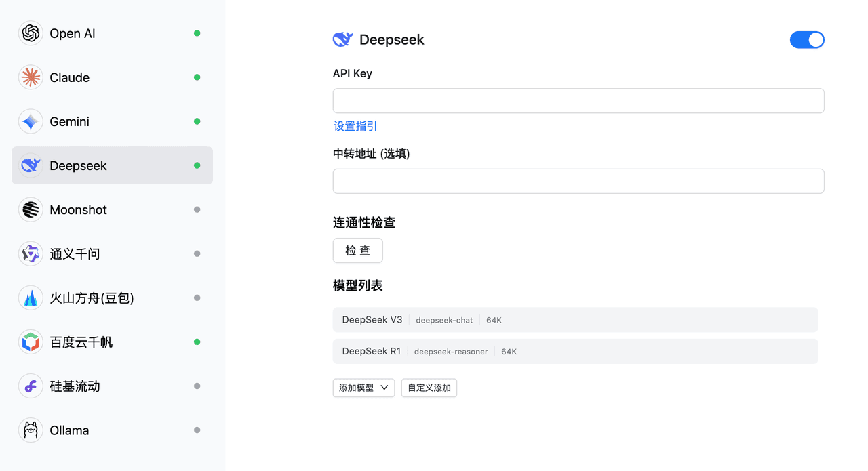
Task: Click the 百度云千帆 hexagon icon
Action: point(31,342)
